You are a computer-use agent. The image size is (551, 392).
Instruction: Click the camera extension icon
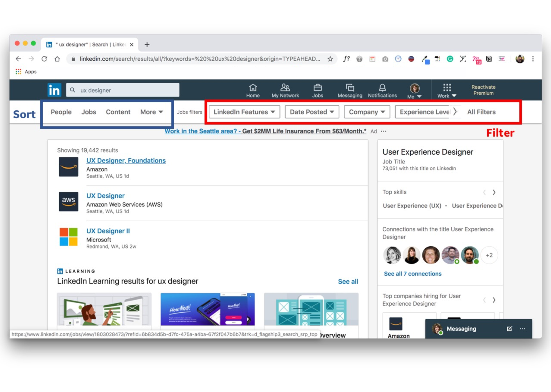tap(385, 59)
